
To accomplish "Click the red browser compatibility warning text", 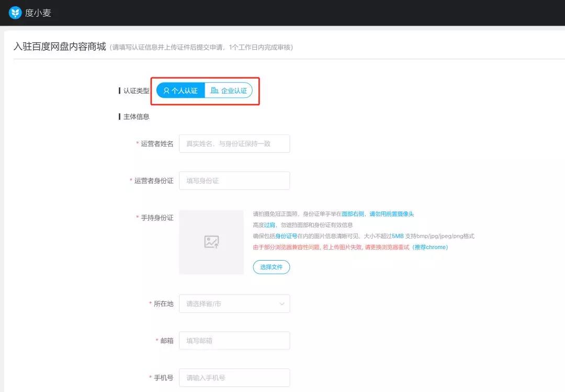I will (331, 247).
